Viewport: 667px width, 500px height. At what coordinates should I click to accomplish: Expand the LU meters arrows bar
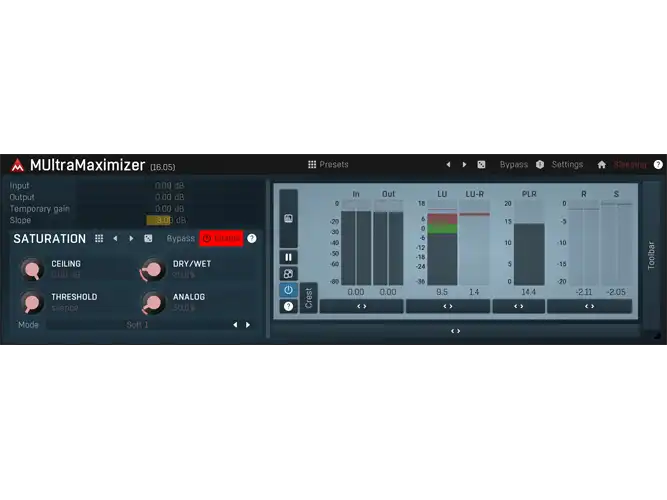pyautogui.click(x=448, y=306)
